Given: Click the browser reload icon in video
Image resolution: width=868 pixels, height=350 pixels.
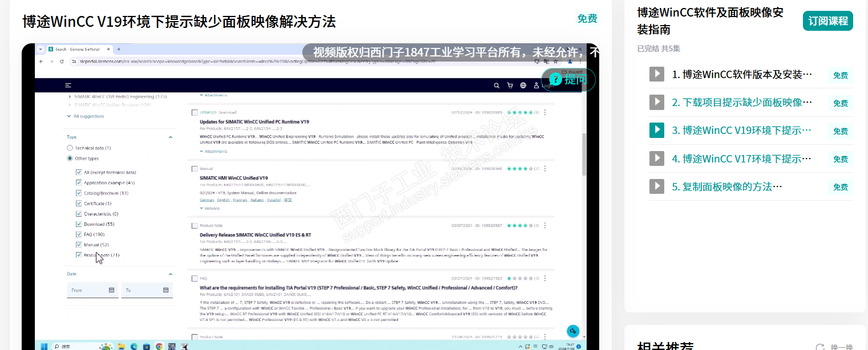Looking at the screenshot, I should click(x=62, y=61).
